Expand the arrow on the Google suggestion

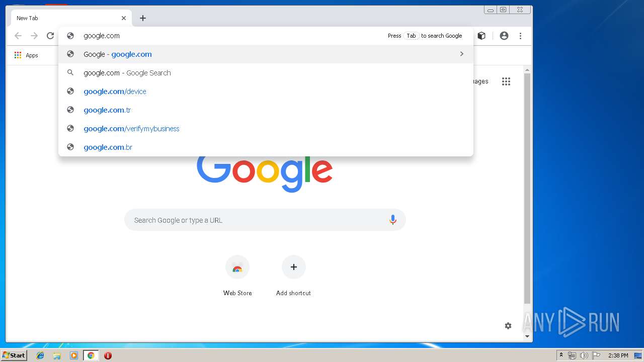(461, 54)
